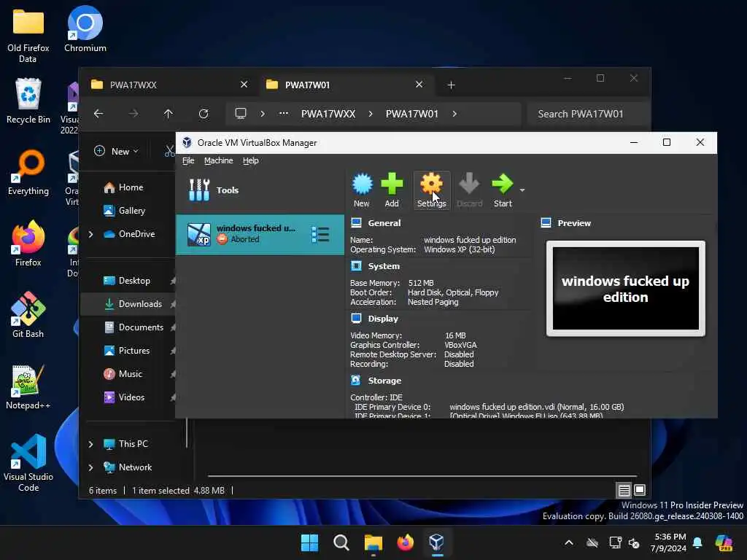Expand the breadcrumb overflow ellipsis
Viewport: 747px width, 560px height.
[x=284, y=114]
